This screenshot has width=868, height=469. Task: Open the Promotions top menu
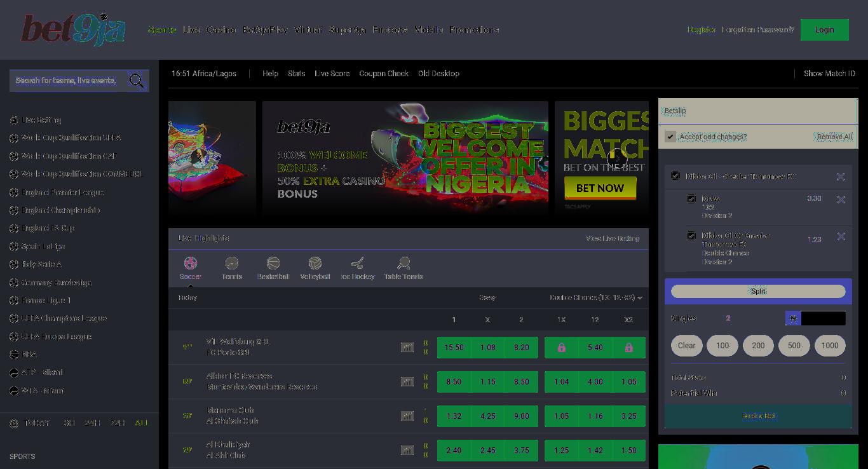point(474,30)
